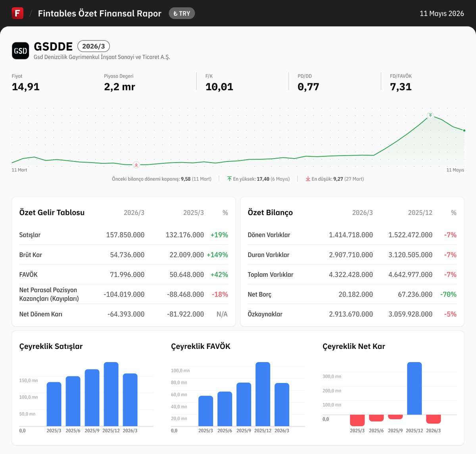Click the 2025/12 column header in Özet Bilanço
The image size is (476, 454).
(420, 213)
